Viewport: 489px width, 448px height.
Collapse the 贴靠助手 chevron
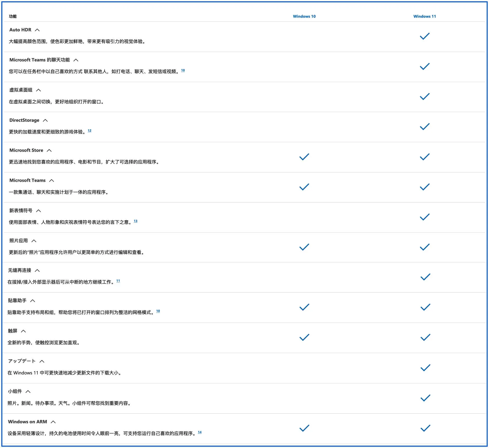pyautogui.click(x=32, y=301)
